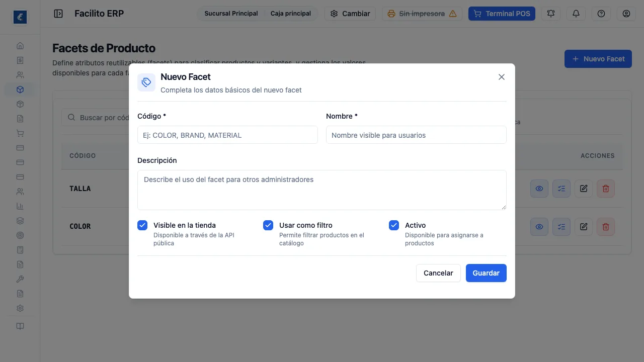The width and height of the screenshot is (644, 362).
Task: Click the red trash icon in the TALLA row
Action: 606,189
